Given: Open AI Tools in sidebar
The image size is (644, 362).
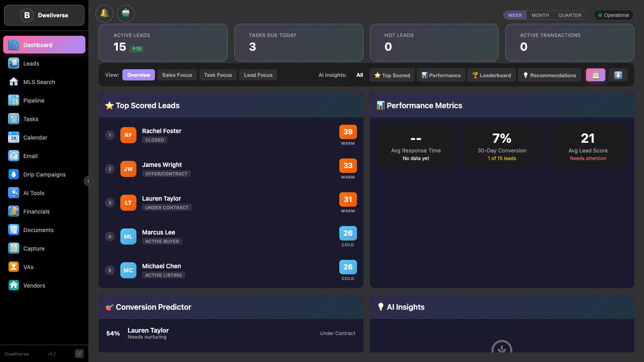Looking at the screenshot, I should pyautogui.click(x=44, y=193).
